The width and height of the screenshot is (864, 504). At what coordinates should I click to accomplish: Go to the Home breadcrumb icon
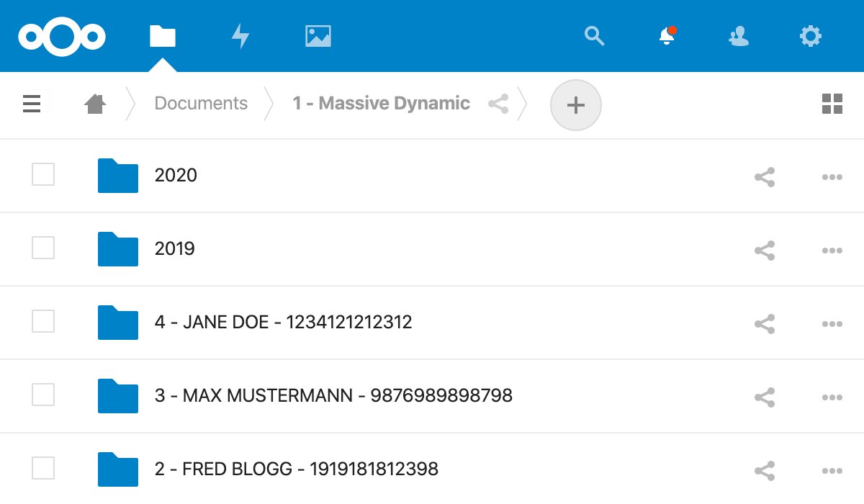click(x=95, y=104)
